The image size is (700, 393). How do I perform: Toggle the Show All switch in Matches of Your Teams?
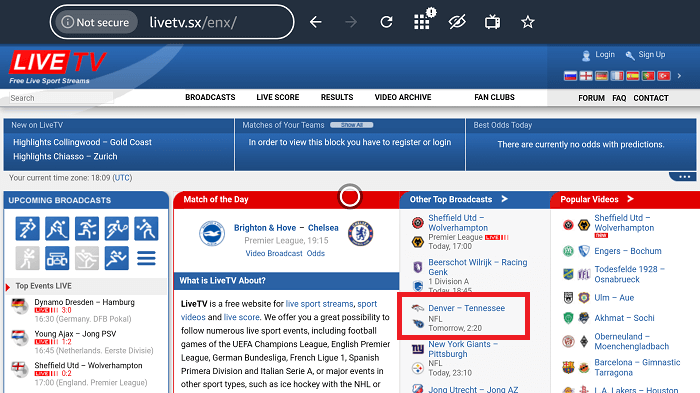click(352, 125)
